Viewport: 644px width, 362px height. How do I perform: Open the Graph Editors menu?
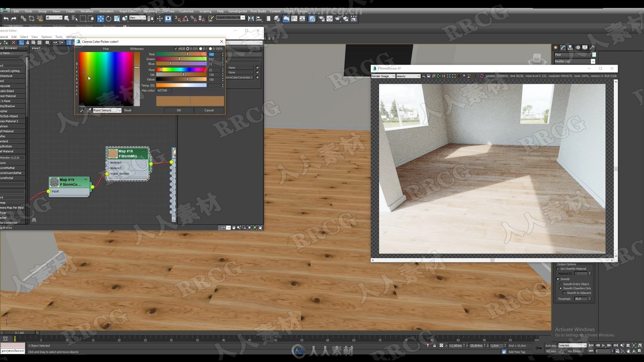(128, 11)
